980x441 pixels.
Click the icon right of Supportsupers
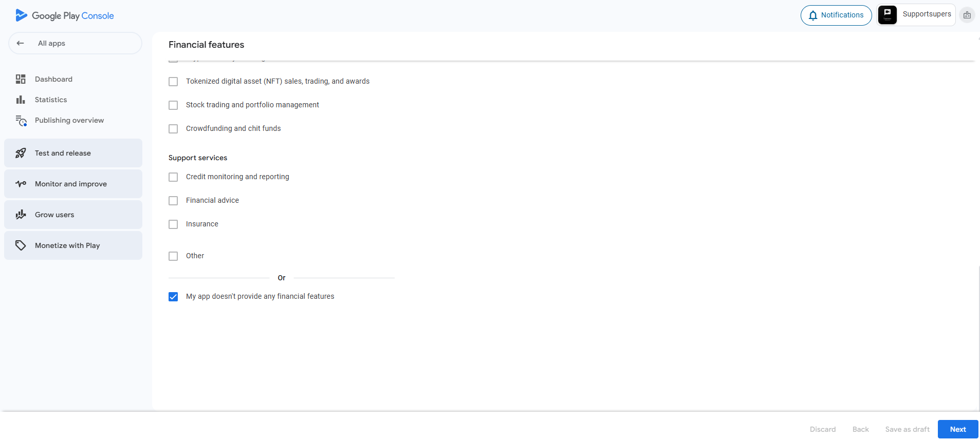pos(967,15)
